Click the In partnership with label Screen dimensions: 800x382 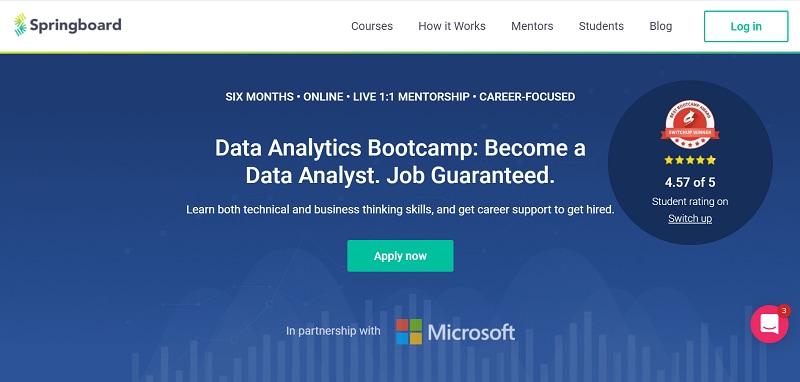coord(333,331)
